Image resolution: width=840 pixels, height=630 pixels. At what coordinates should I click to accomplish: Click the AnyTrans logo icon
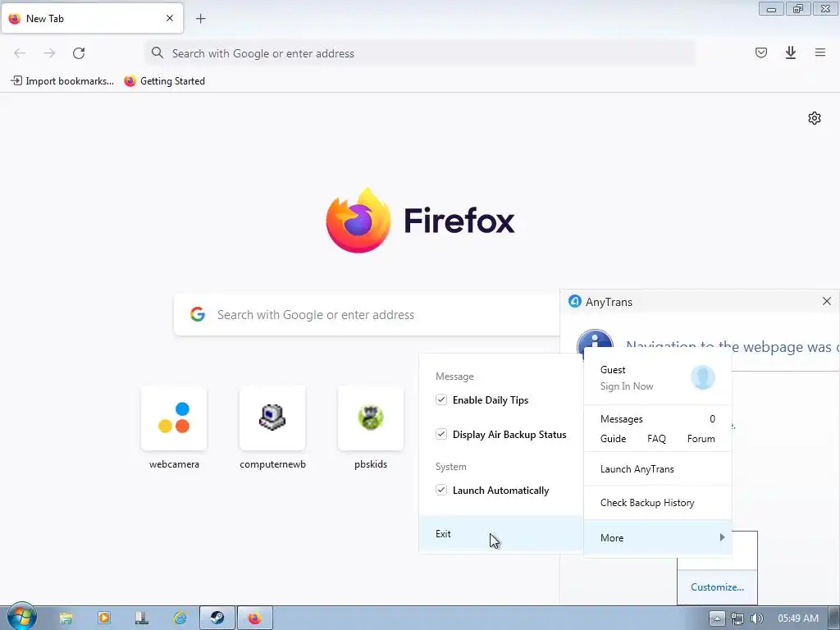pyautogui.click(x=575, y=302)
